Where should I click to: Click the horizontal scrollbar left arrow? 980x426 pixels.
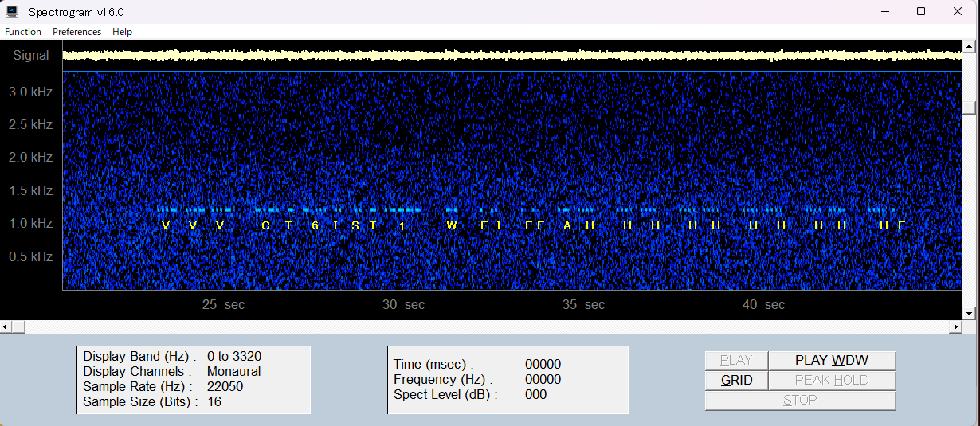[x=6, y=327]
